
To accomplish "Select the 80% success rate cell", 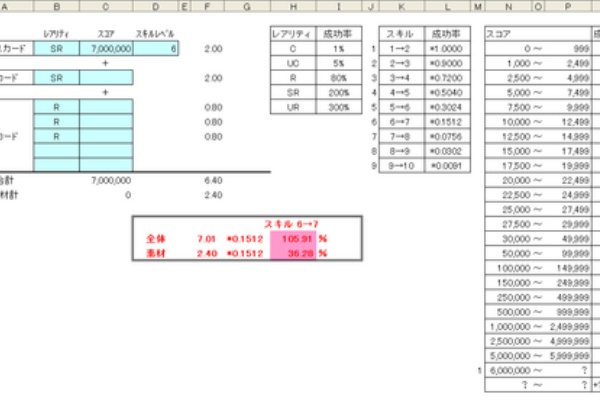I will point(337,77).
